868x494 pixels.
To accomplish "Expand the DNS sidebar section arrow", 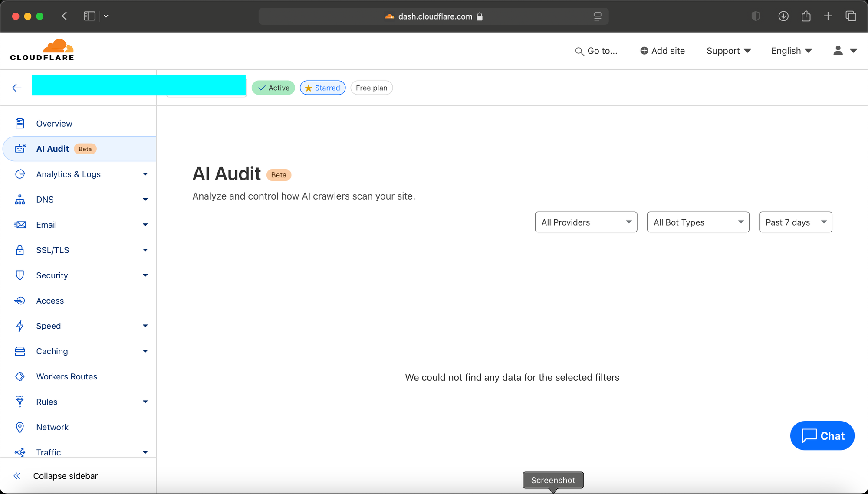I will coord(145,200).
